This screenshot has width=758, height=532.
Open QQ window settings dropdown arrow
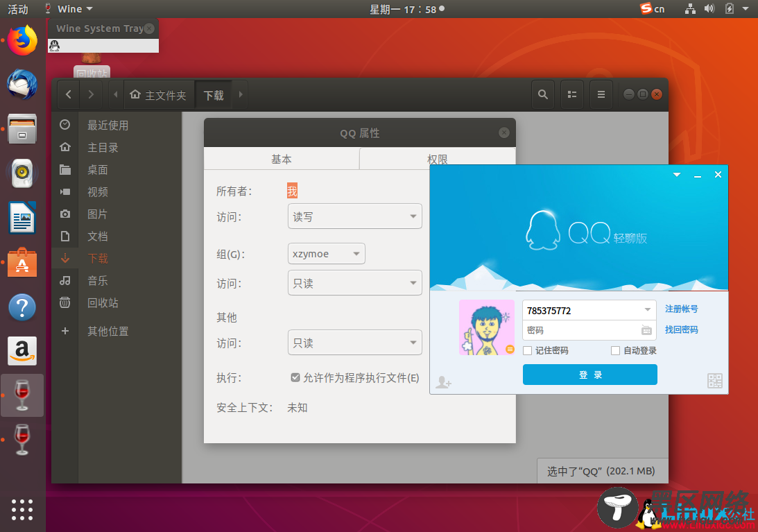677,175
